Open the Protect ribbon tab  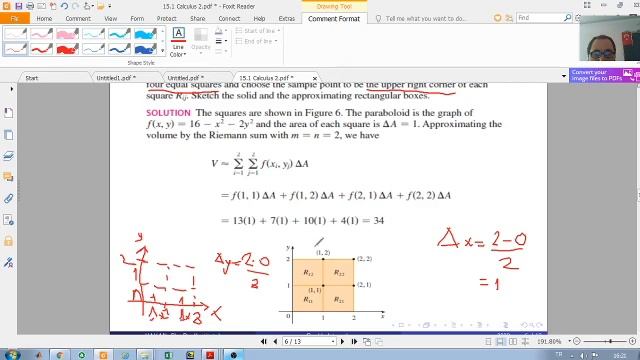point(167,18)
